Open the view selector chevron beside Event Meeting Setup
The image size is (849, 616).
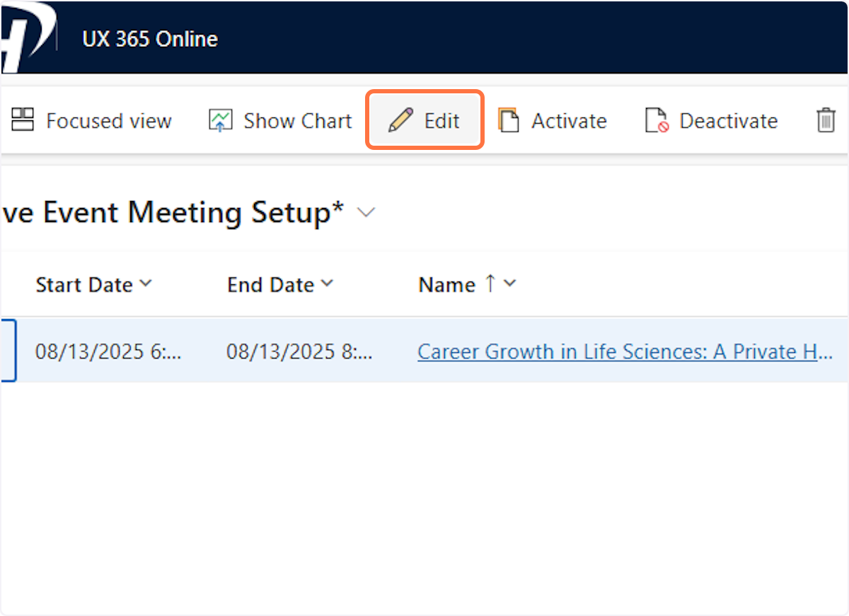[x=366, y=212]
